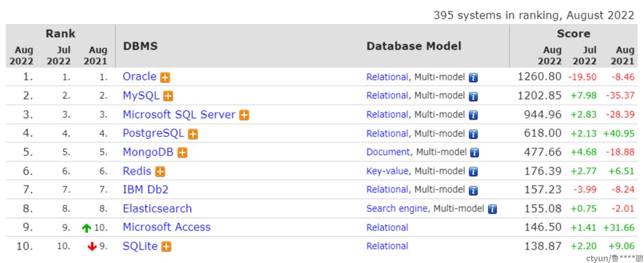Image resolution: width=644 pixels, height=263 pixels.
Task: Expand details icon beside Microsoft SQL Server
Action: tap(244, 116)
